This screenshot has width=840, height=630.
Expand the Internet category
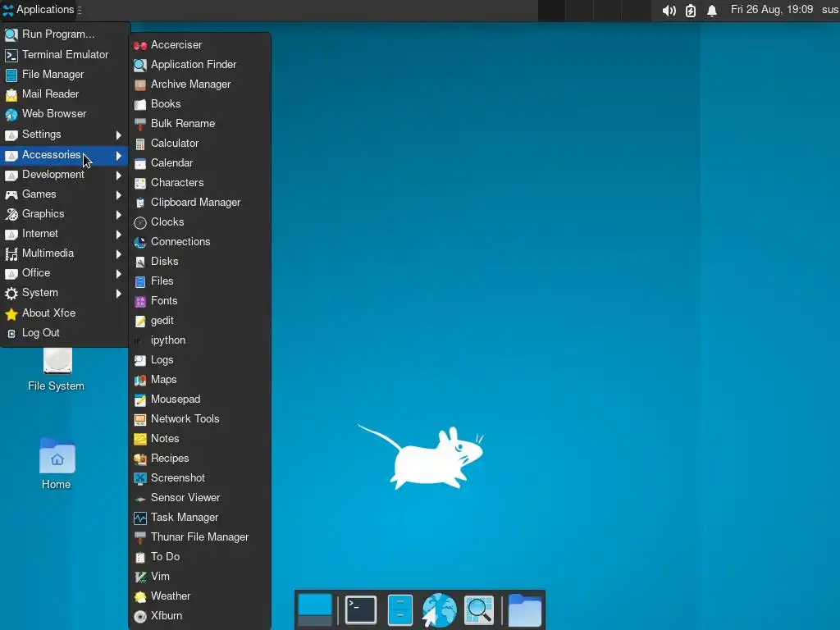(x=64, y=234)
